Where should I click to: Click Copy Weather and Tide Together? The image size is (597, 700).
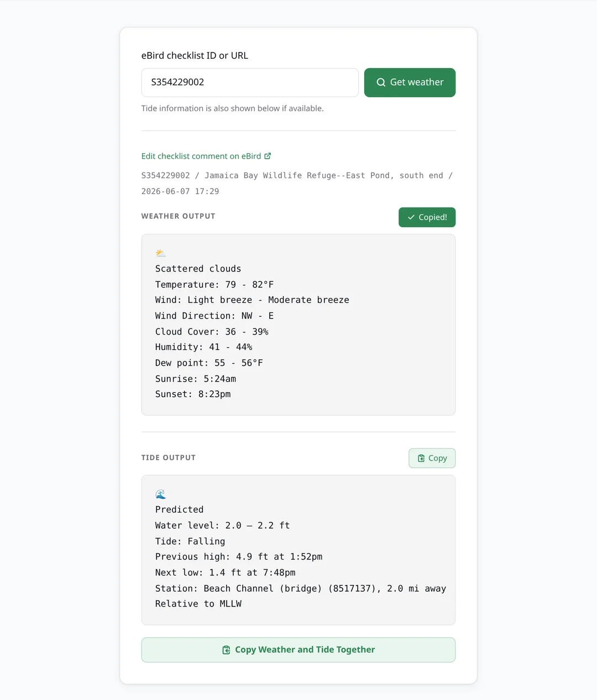[298, 650]
